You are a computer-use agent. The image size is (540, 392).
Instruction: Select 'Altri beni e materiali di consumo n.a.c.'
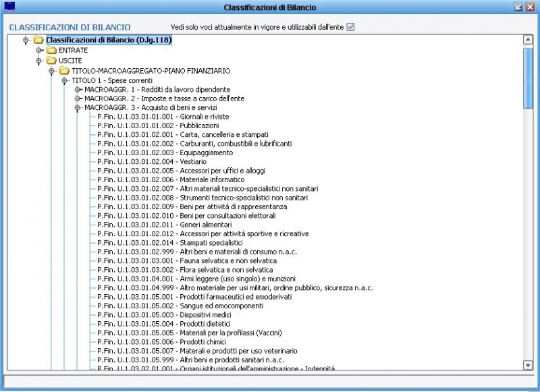click(x=197, y=252)
